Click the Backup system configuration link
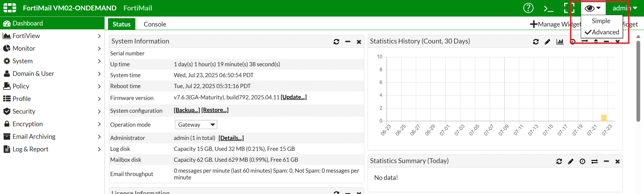Viewport: 644px width, 194px height. click(x=187, y=110)
